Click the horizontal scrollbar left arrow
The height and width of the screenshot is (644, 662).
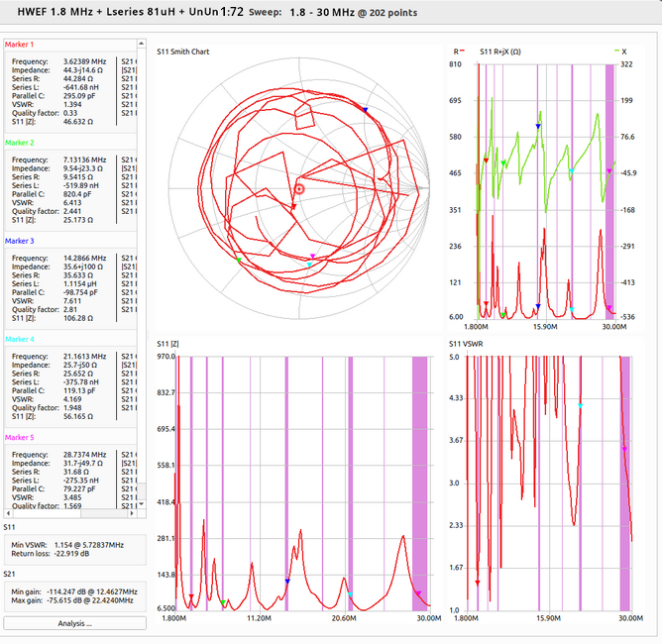tap(8, 513)
